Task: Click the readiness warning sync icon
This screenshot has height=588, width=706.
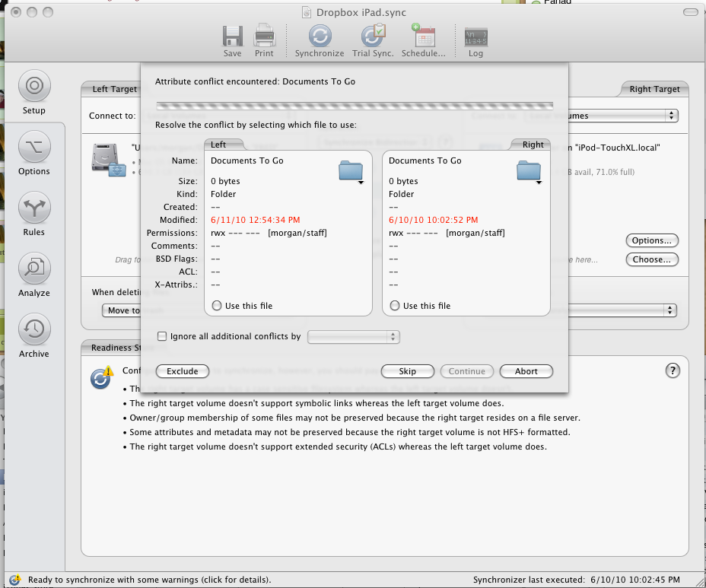Action: coord(101,377)
